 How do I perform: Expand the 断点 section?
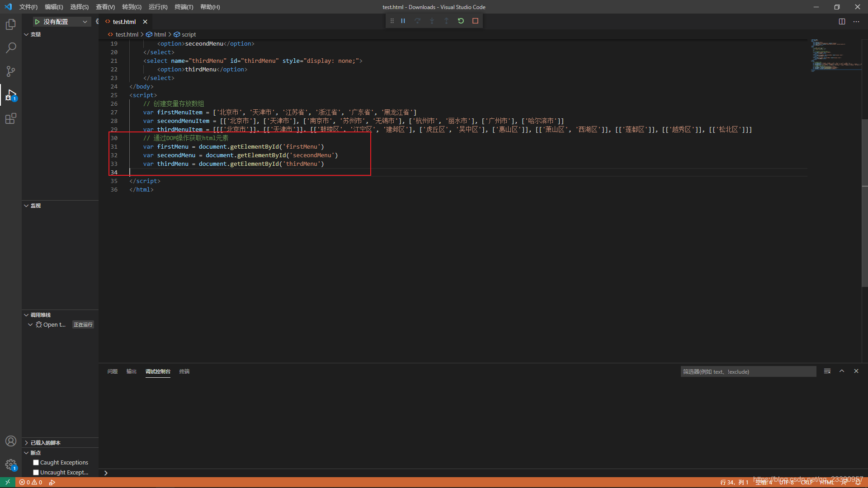point(27,452)
